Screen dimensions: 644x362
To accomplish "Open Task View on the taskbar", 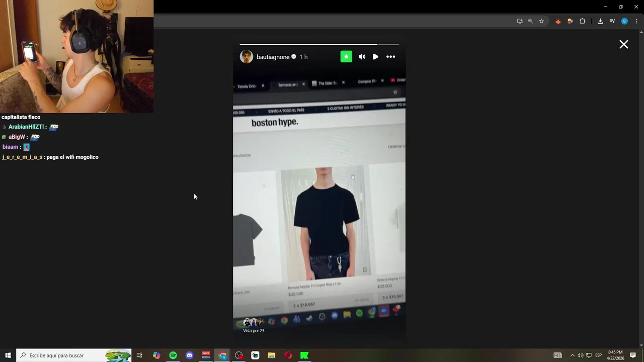I will point(139,355).
